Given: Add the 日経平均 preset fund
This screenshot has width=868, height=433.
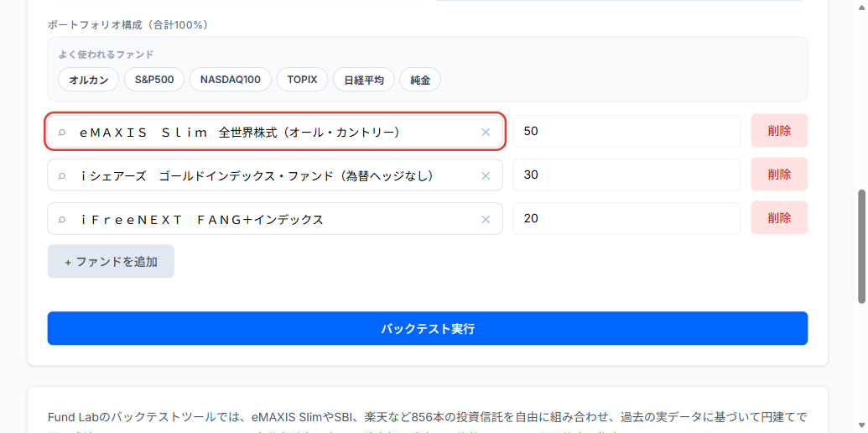Looking at the screenshot, I should pos(364,80).
